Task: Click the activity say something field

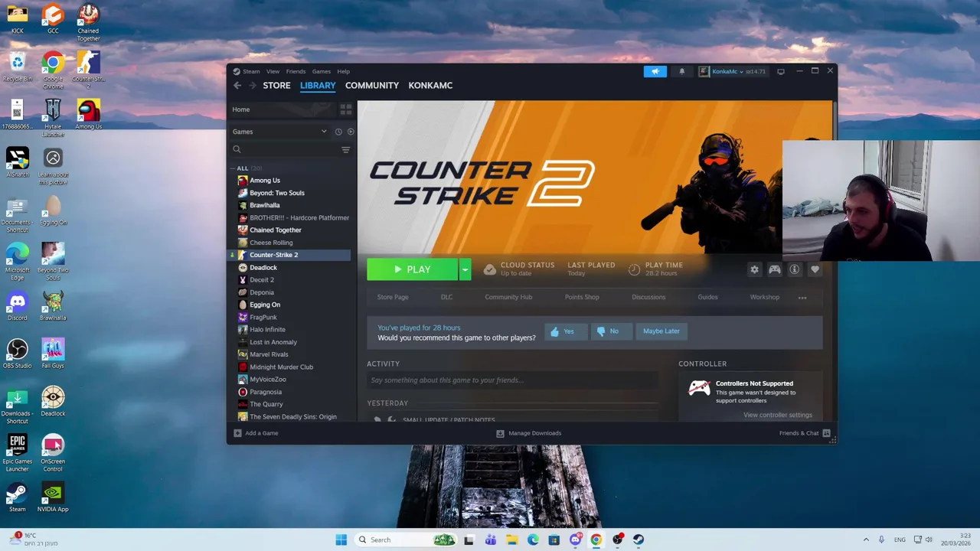Action: [512, 380]
